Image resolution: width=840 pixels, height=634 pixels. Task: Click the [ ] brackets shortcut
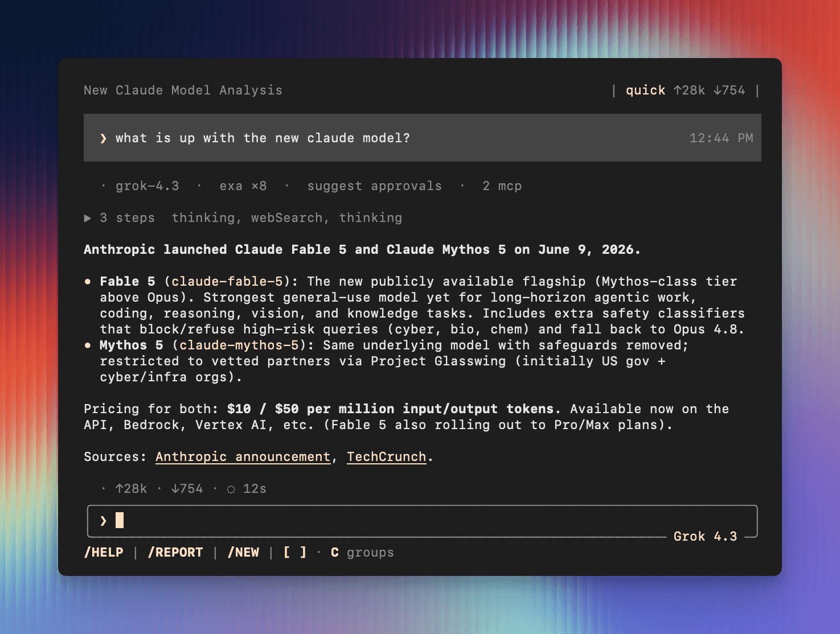click(295, 553)
